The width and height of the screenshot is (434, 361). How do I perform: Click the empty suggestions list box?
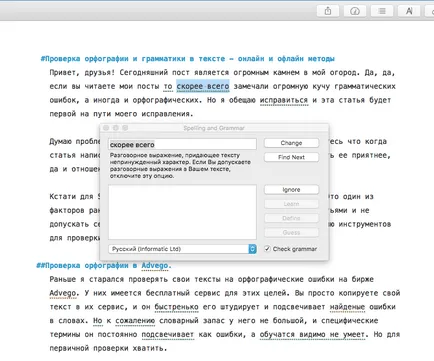point(182,212)
